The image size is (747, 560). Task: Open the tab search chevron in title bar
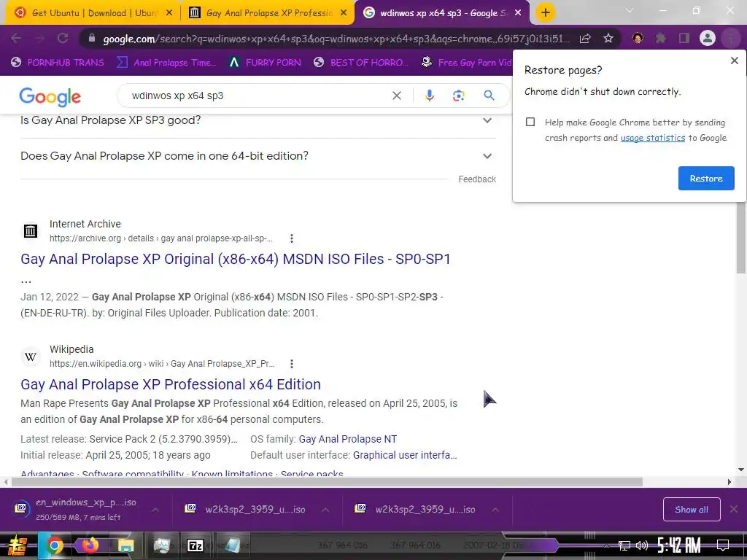(x=630, y=10)
